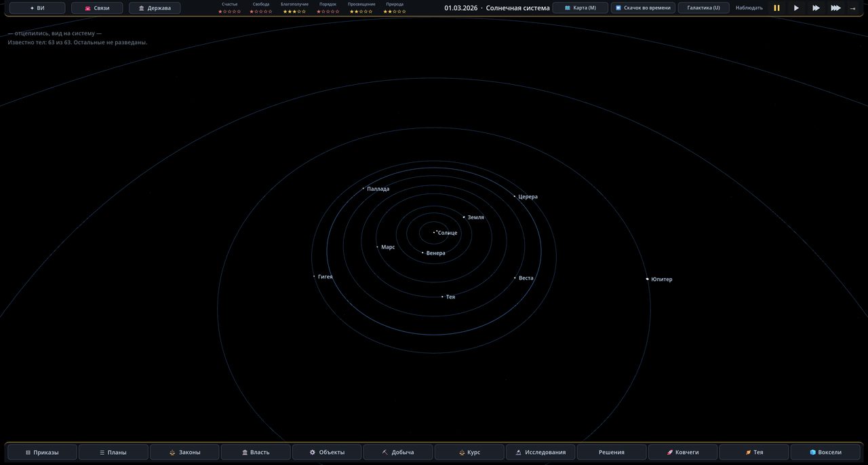
Task: Open the Воксели tab
Action: [825, 452]
